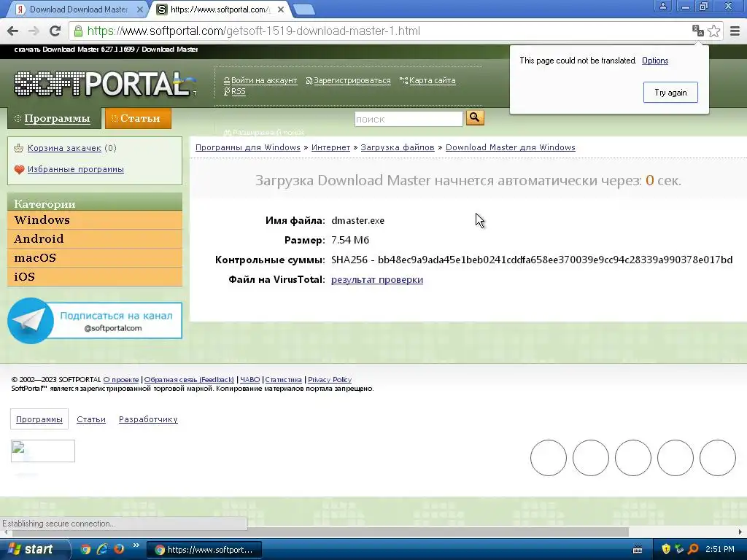The width and height of the screenshot is (747, 560).
Task: Open Загрузка файлов breadcrumb link
Action: [x=398, y=147]
